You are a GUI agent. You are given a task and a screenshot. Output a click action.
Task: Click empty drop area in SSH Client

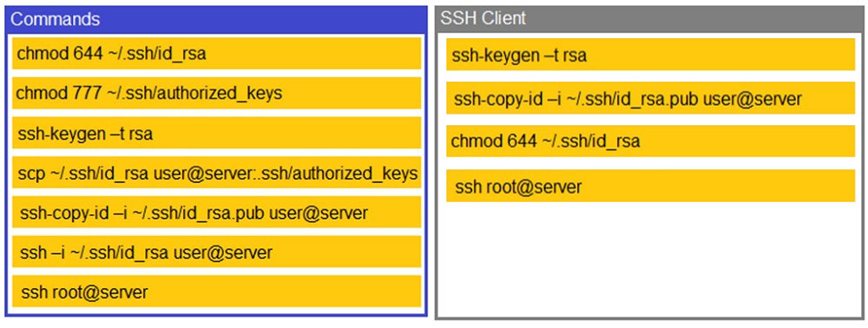click(650, 259)
